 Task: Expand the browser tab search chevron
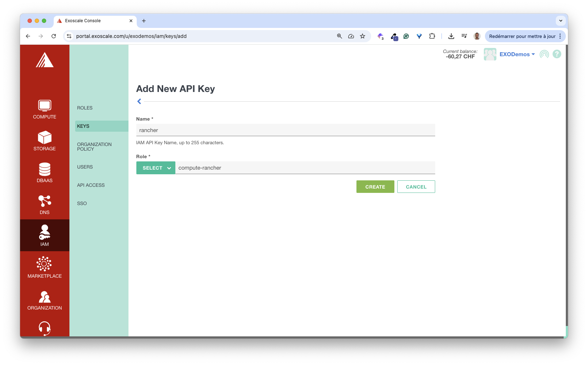click(560, 21)
